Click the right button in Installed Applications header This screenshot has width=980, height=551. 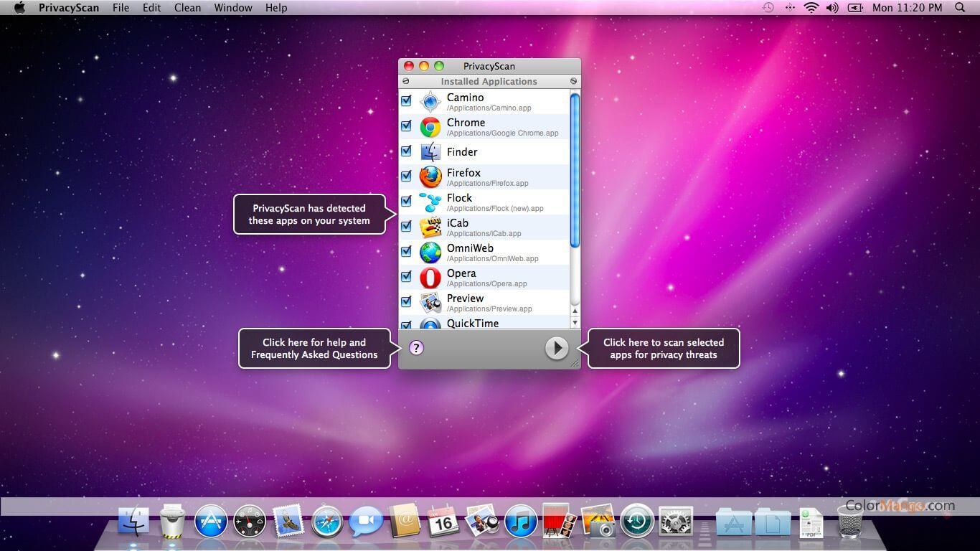(573, 81)
